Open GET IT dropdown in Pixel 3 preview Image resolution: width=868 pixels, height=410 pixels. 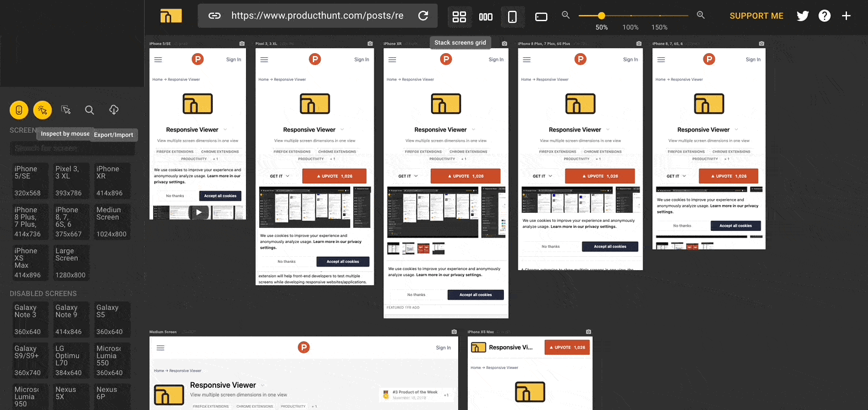click(280, 176)
